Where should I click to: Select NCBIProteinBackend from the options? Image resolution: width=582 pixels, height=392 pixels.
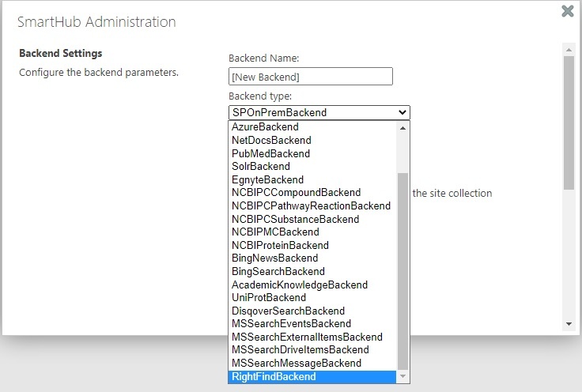(x=280, y=246)
